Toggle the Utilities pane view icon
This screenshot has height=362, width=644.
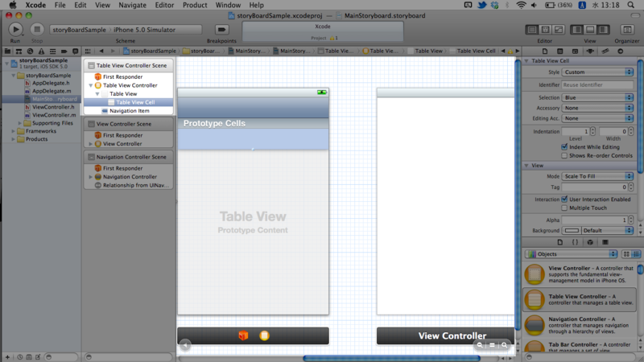(603, 30)
